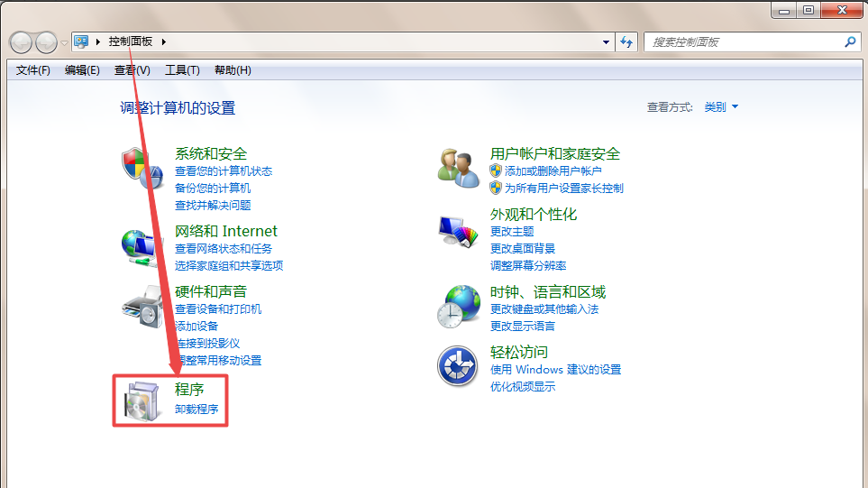Click 更改显示语言 link
This screenshot has height=488, width=868.
click(x=523, y=327)
